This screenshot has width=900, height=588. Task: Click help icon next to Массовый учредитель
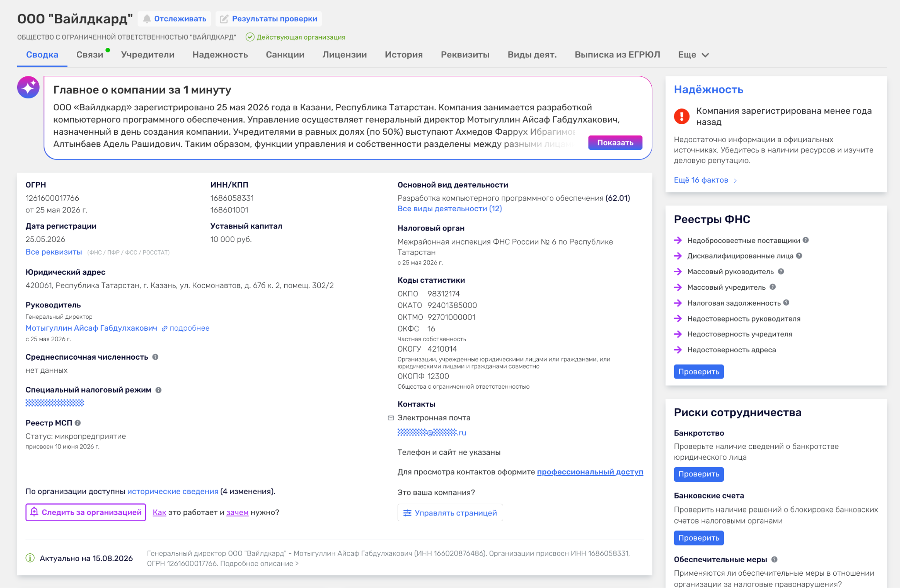[x=773, y=287]
